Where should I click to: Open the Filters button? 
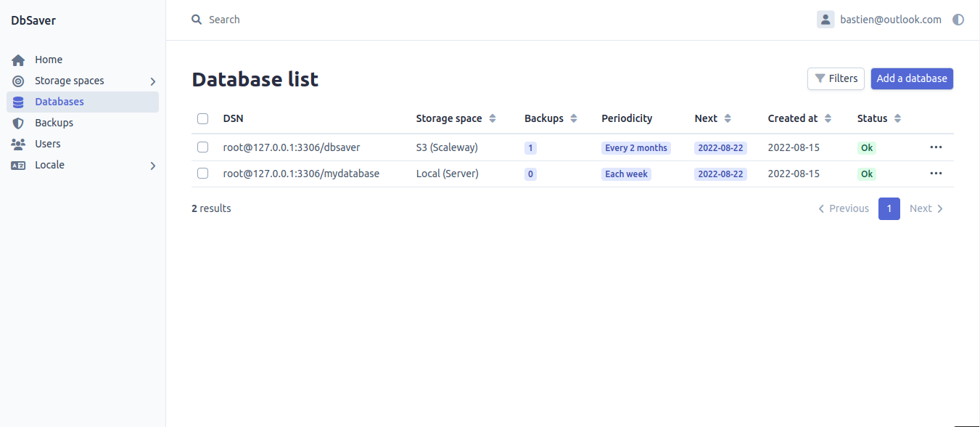836,78
